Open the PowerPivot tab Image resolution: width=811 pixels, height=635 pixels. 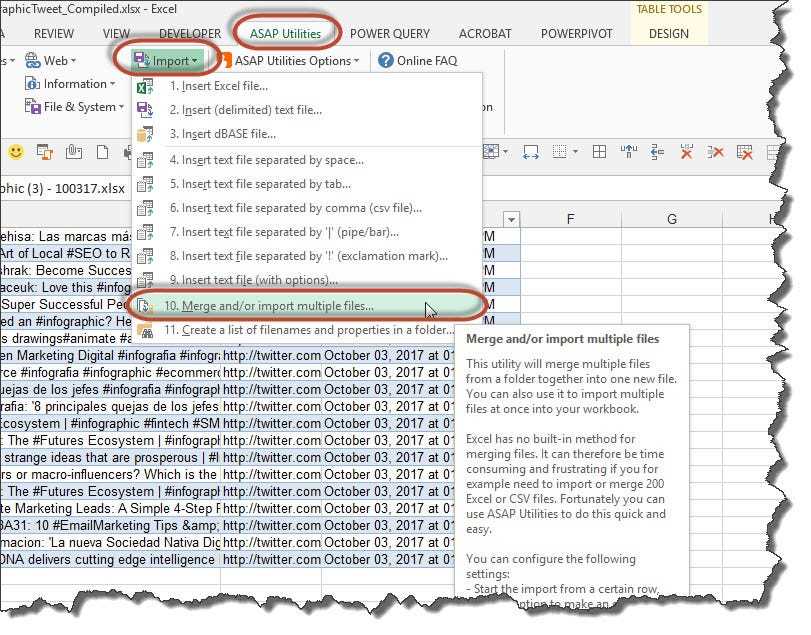[x=576, y=34]
